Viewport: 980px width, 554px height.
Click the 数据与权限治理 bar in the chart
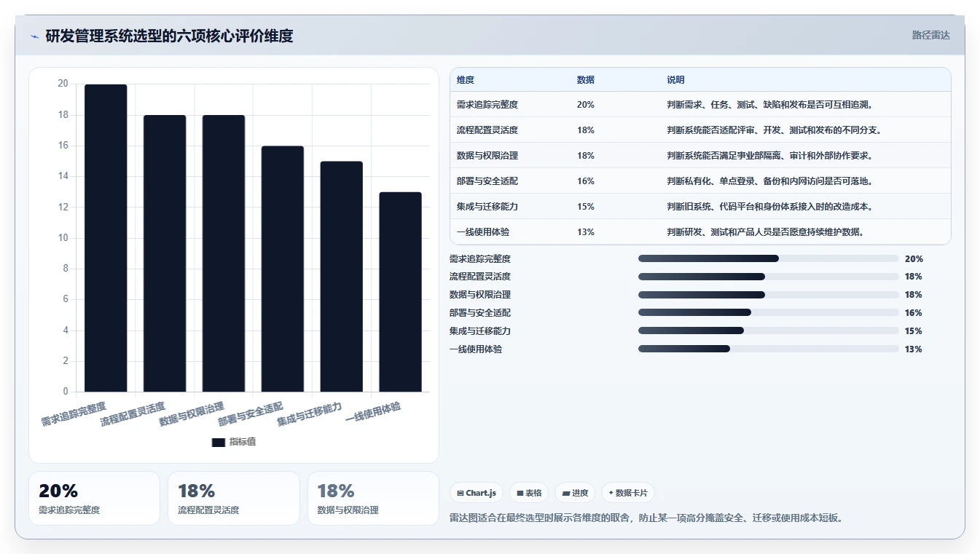(x=224, y=253)
